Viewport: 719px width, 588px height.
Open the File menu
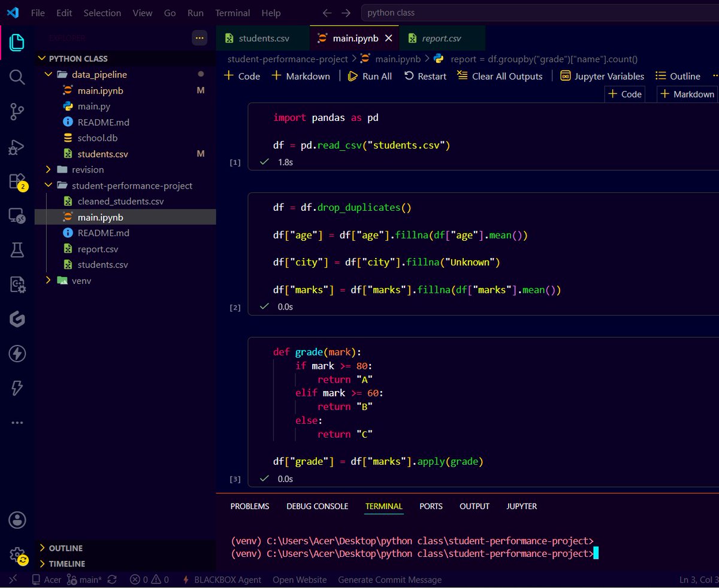point(38,13)
